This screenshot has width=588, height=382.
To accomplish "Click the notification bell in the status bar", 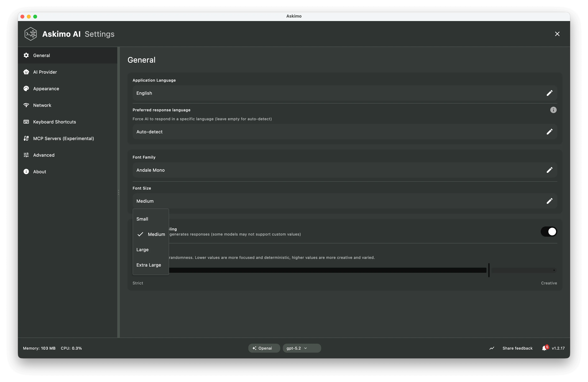I will click(545, 348).
